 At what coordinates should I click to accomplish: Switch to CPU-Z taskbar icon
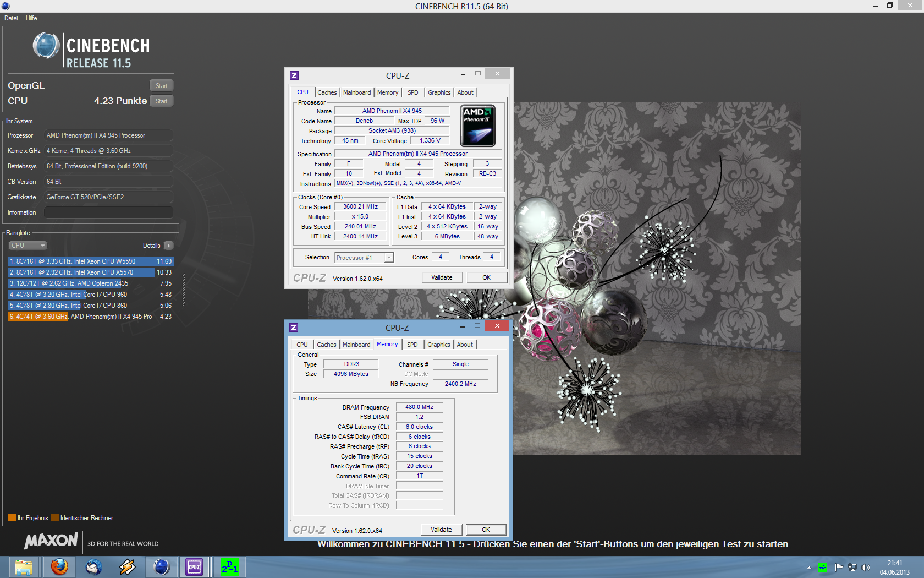[x=194, y=567]
